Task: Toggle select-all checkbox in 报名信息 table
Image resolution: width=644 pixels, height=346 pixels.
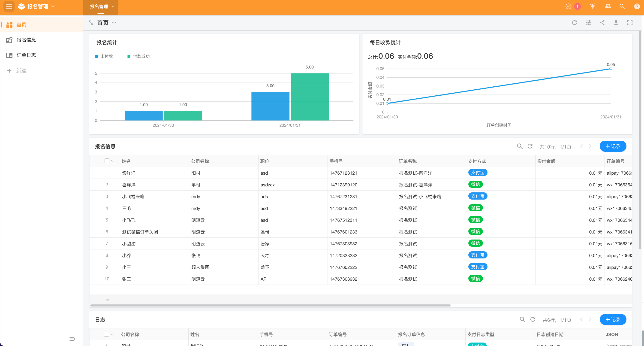Action: tap(107, 161)
